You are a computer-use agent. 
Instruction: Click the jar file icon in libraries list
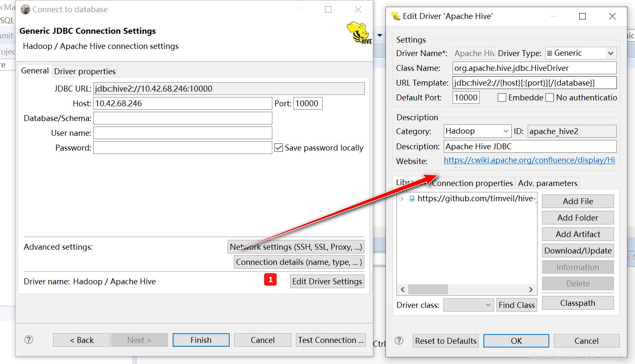pos(412,199)
